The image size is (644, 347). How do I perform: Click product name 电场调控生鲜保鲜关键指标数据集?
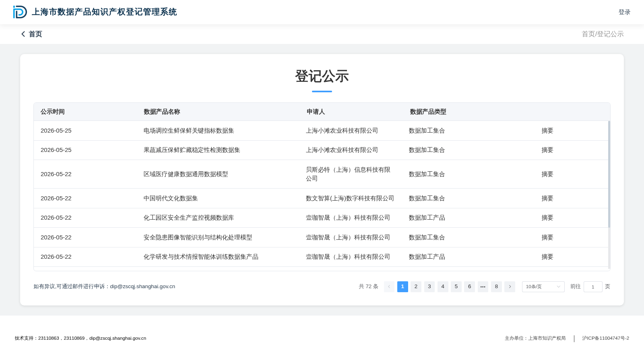189,131
